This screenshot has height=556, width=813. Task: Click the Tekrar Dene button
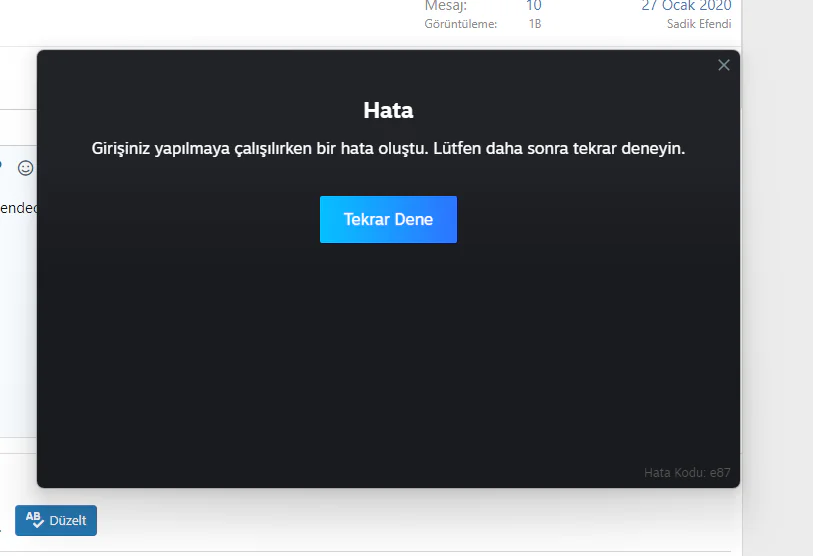(388, 219)
